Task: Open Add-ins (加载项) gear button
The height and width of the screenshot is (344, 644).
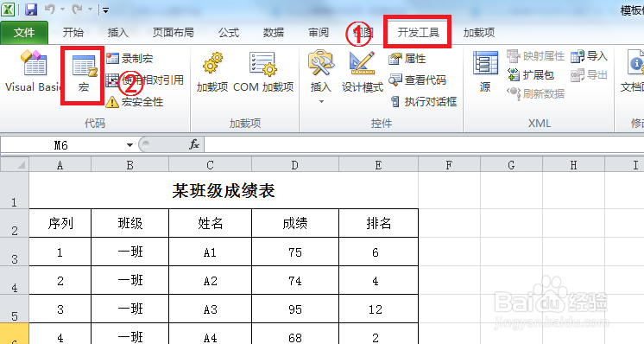Action: click(212, 72)
